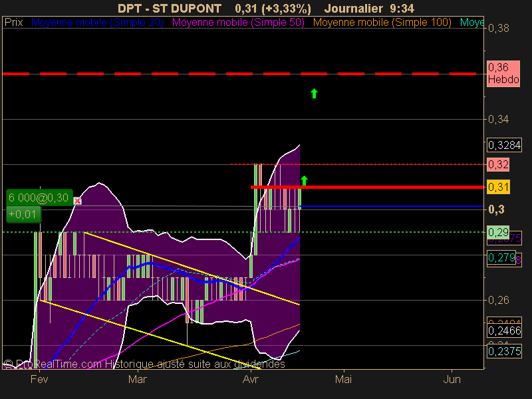Click the 0,2375 price label
Screen dimensions: 532x399
(x=504, y=351)
